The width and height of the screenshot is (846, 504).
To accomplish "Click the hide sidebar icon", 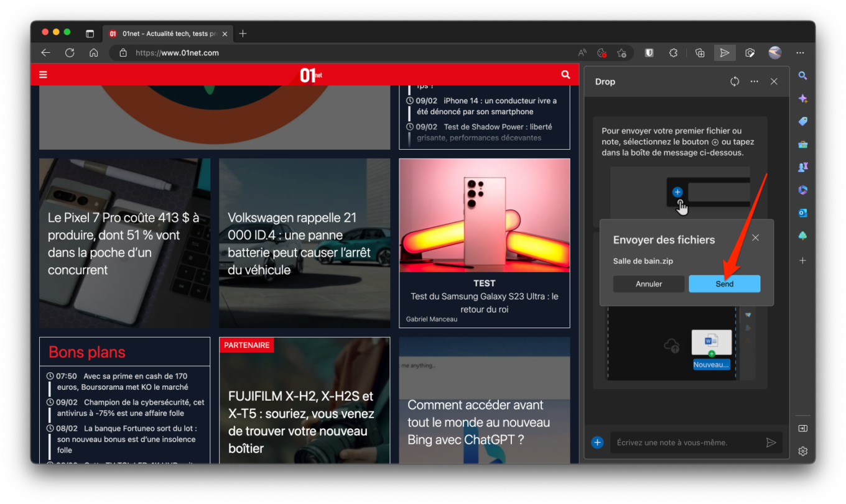I will click(x=802, y=428).
